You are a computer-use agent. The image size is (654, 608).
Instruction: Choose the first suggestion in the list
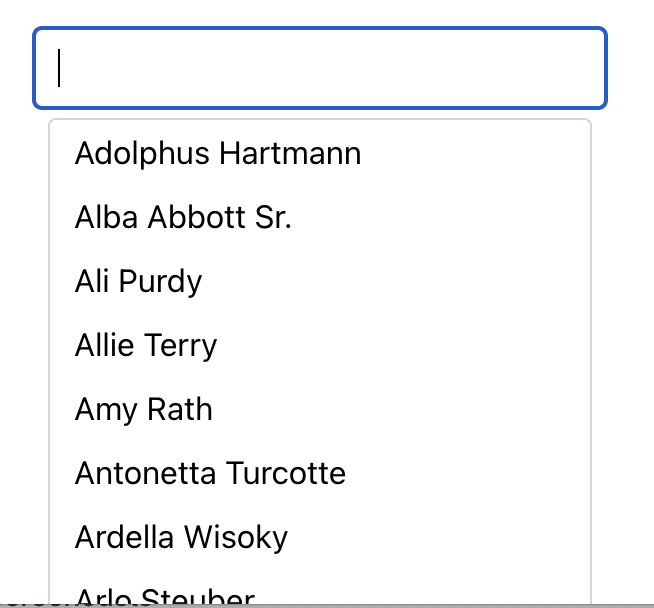[218, 154]
